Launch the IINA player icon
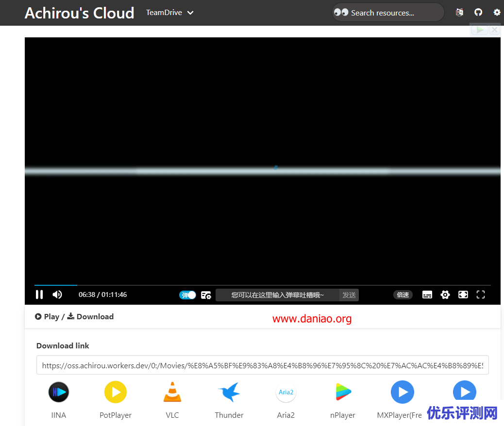504x426 pixels. click(x=58, y=392)
